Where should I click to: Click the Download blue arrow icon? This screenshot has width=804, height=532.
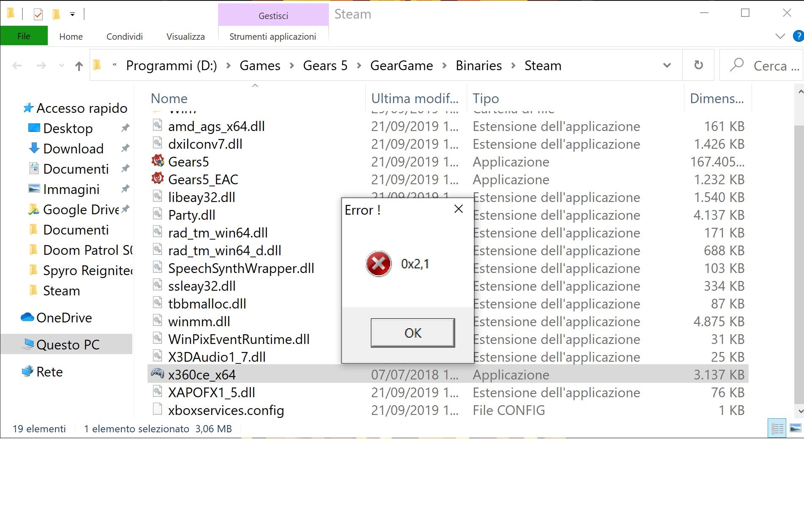(34, 148)
